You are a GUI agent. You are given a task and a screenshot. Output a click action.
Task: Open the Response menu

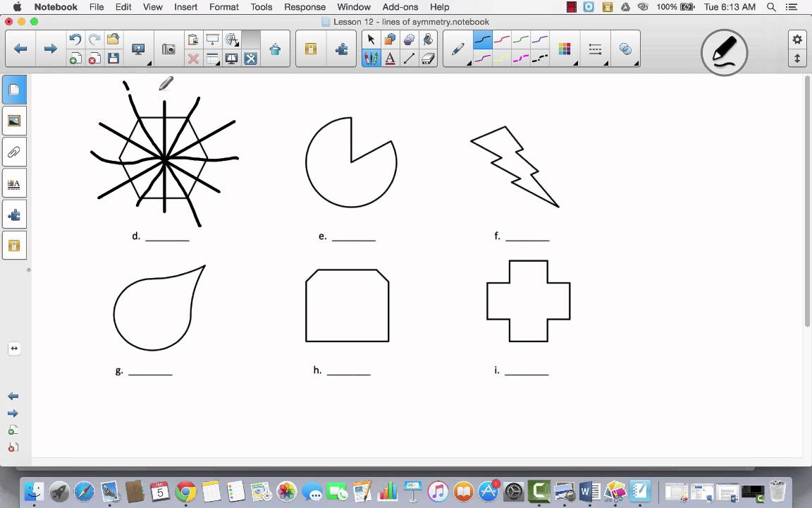coord(304,7)
